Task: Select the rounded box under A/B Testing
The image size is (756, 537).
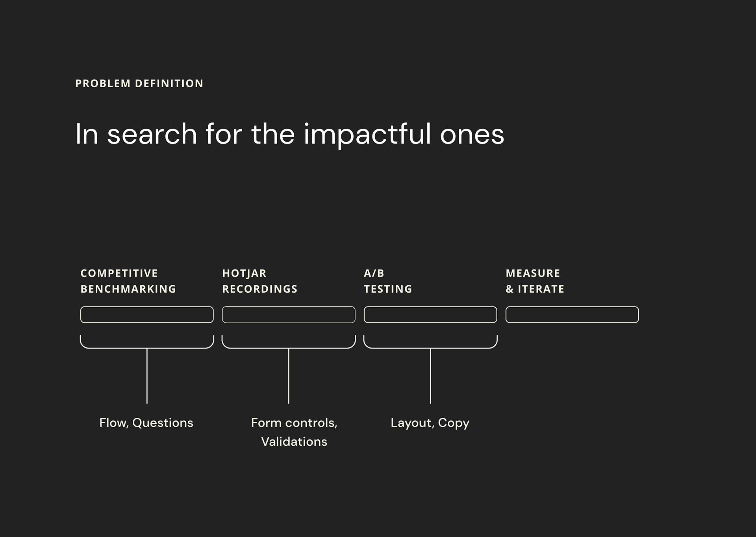Action: point(430,315)
